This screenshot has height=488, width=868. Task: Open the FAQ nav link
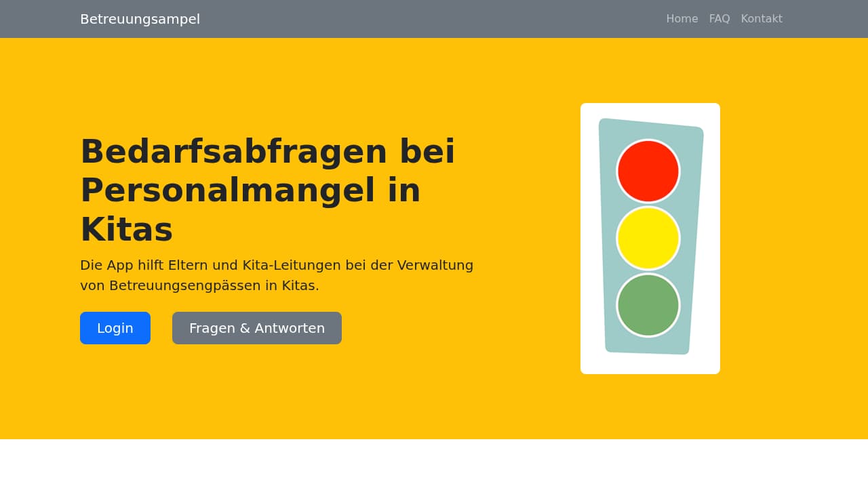(x=719, y=19)
